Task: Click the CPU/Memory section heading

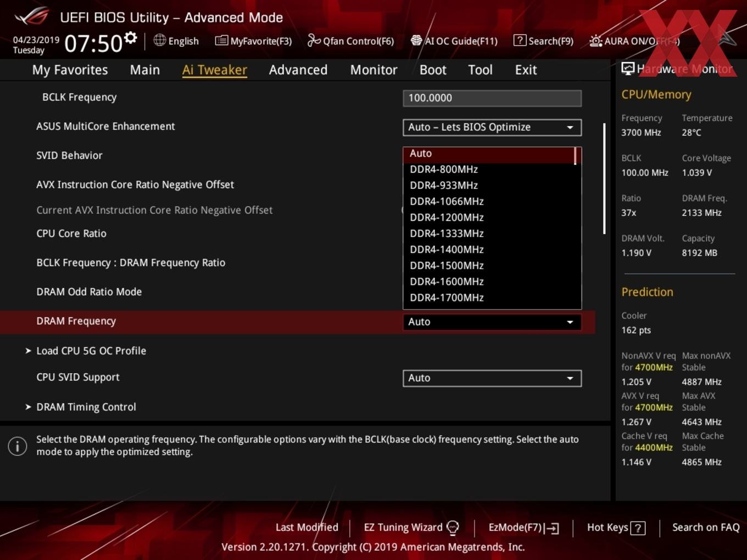Action: (x=656, y=94)
